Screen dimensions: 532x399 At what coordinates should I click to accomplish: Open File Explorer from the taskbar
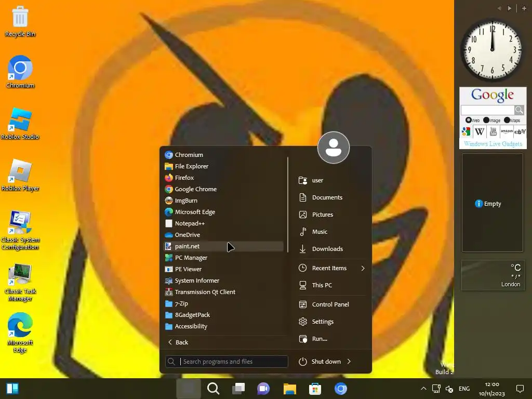[290, 389]
